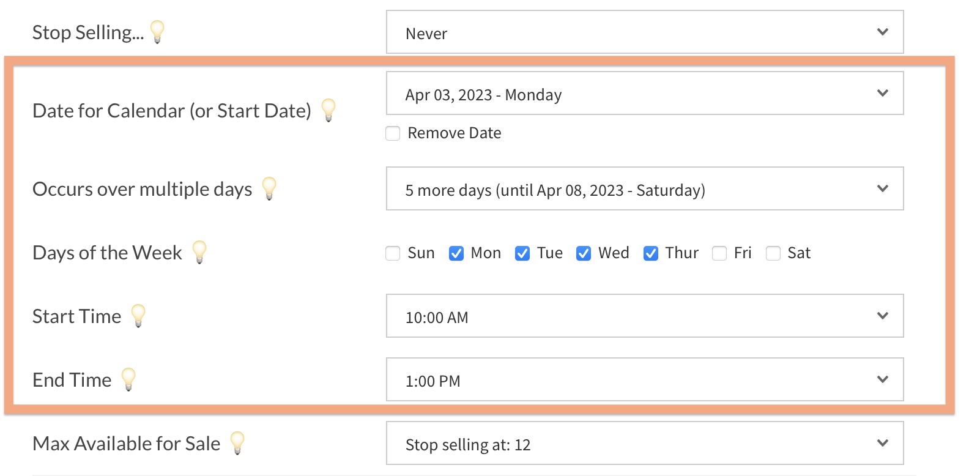Expand the start date dropdown Apr 03, 2023

645,94
